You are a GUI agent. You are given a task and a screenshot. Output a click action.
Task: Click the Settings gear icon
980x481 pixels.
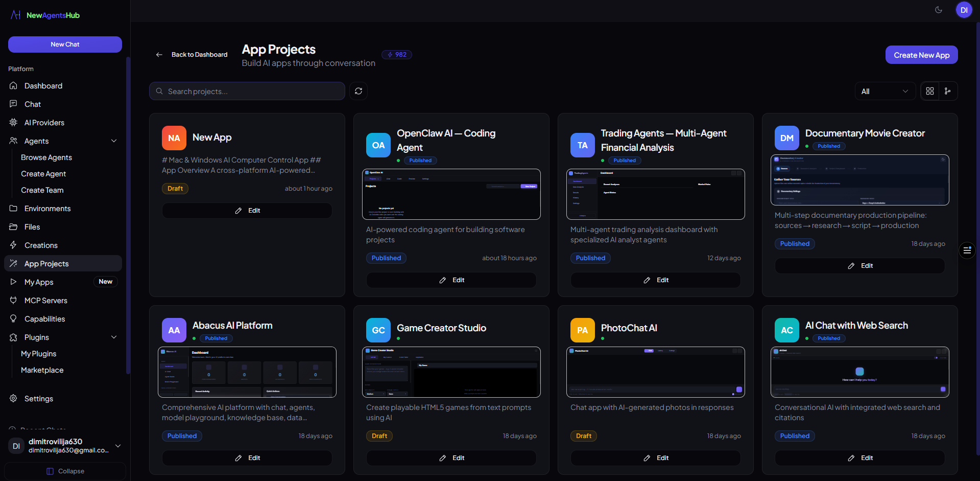13,399
